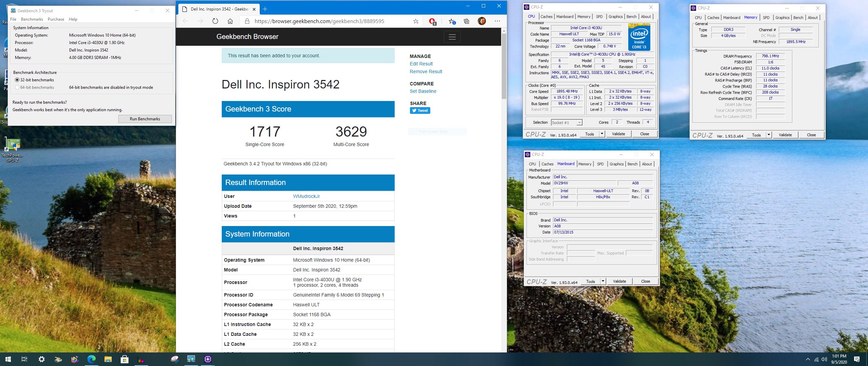The width and height of the screenshot is (868, 366).
Task: Open a new browser tab
Action: coord(265,9)
